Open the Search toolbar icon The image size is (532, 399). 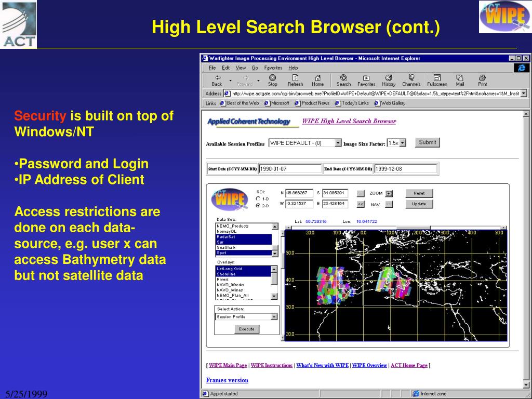coord(343,81)
